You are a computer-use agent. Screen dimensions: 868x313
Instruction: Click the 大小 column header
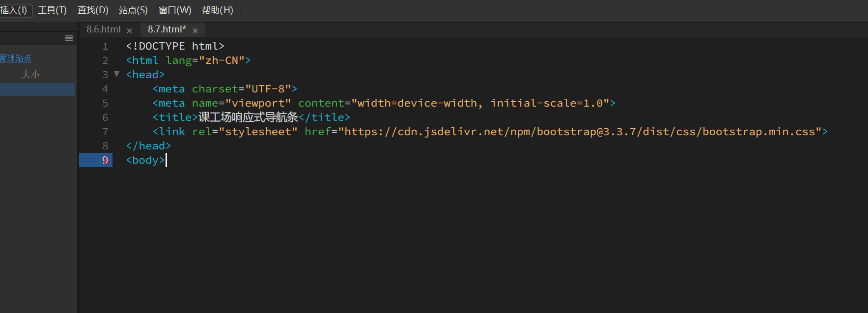point(30,75)
